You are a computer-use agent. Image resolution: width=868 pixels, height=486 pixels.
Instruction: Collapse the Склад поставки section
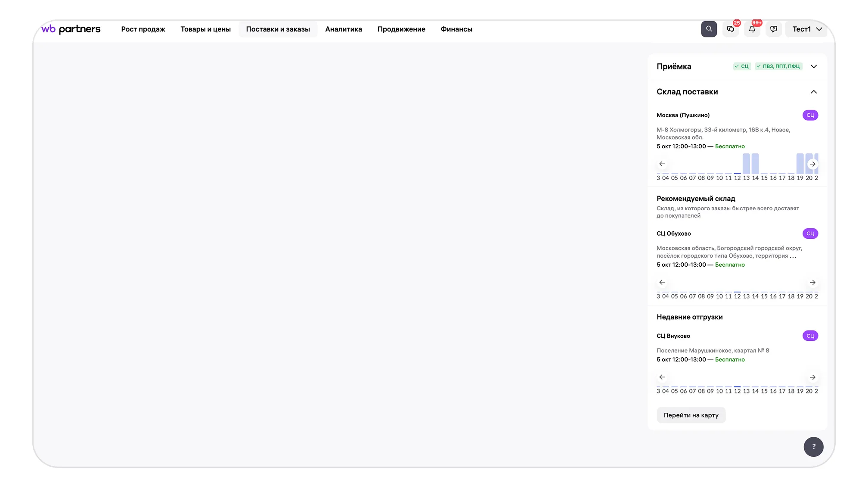click(814, 92)
